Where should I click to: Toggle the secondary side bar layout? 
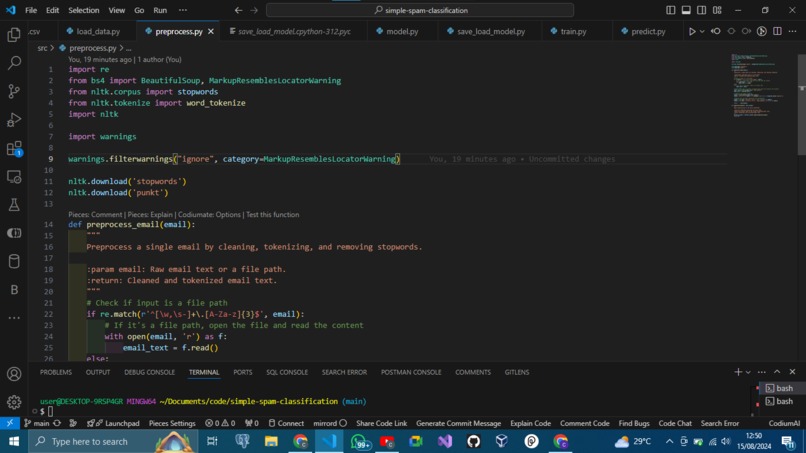pos(702,10)
